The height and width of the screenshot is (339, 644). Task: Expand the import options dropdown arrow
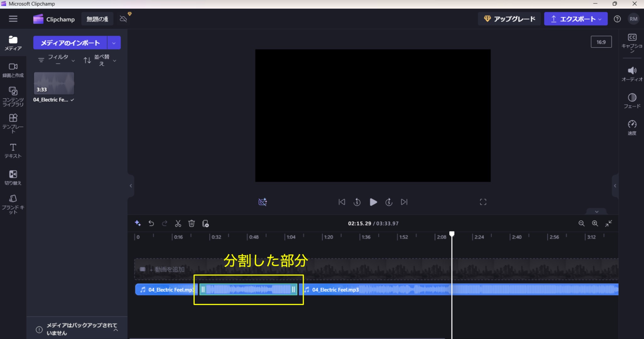click(x=114, y=43)
